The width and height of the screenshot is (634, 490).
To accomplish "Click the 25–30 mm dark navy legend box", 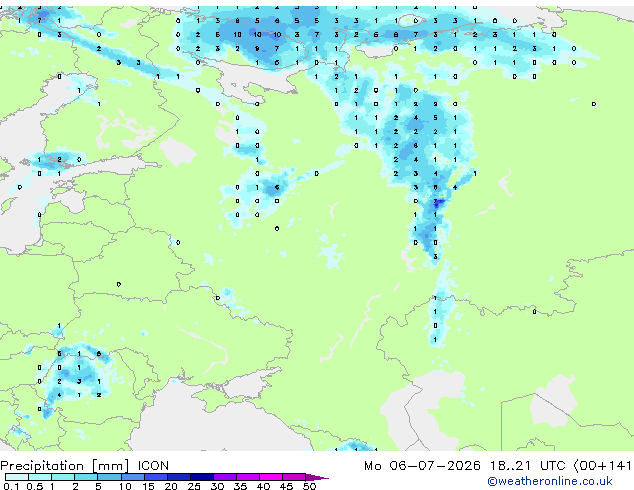I will click(x=201, y=477).
